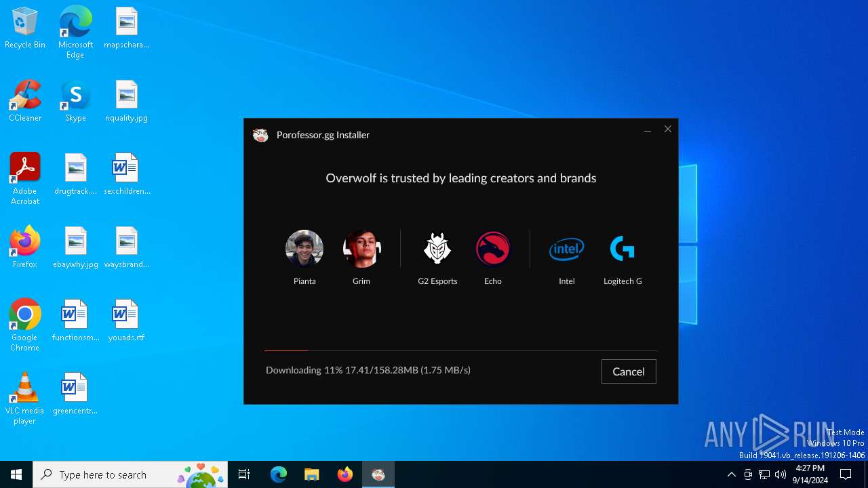Open the Windows Start menu
Image resolution: width=868 pixels, height=488 pixels.
click(16, 474)
